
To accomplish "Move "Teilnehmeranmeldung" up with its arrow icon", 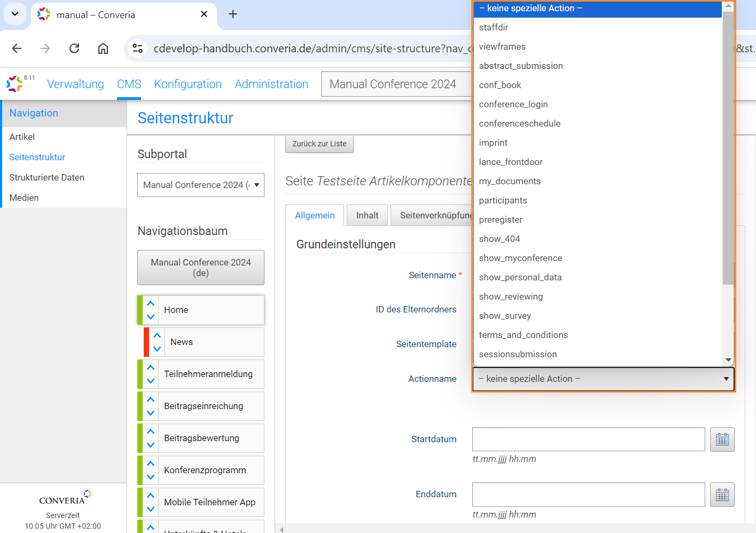I will pos(150,369).
